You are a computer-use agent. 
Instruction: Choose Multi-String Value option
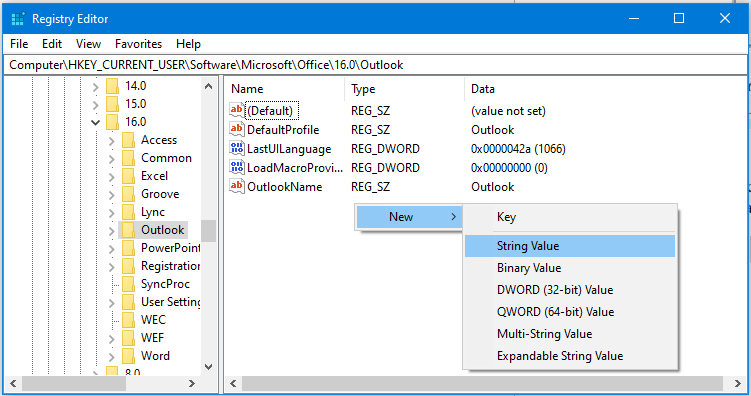570,334
